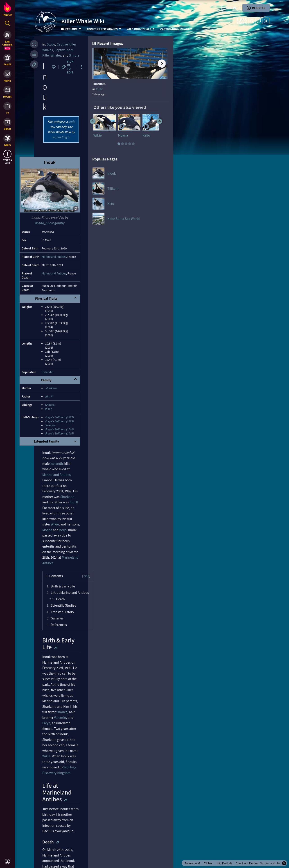Open article comments speech bubble

click(54, 67)
